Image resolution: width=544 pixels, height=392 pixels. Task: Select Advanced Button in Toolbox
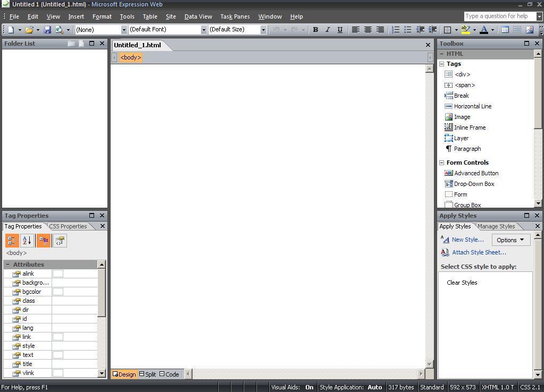pyautogui.click(x=472, y=173)
